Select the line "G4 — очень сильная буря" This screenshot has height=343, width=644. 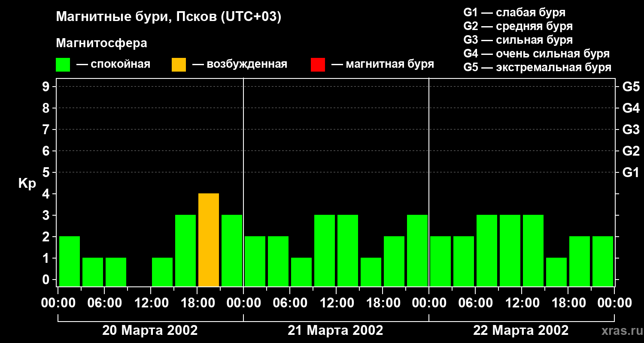(x=537, y=54)
